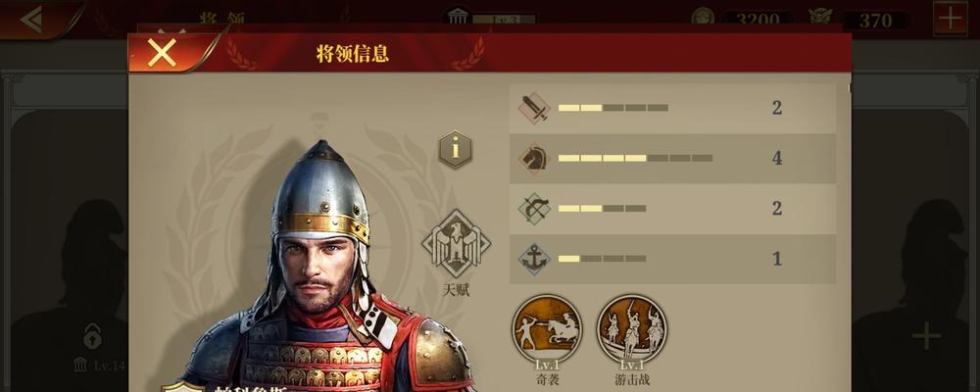Click the red plus button top-right
This screenshot has height=392, width=980.
tap(950, 19)
